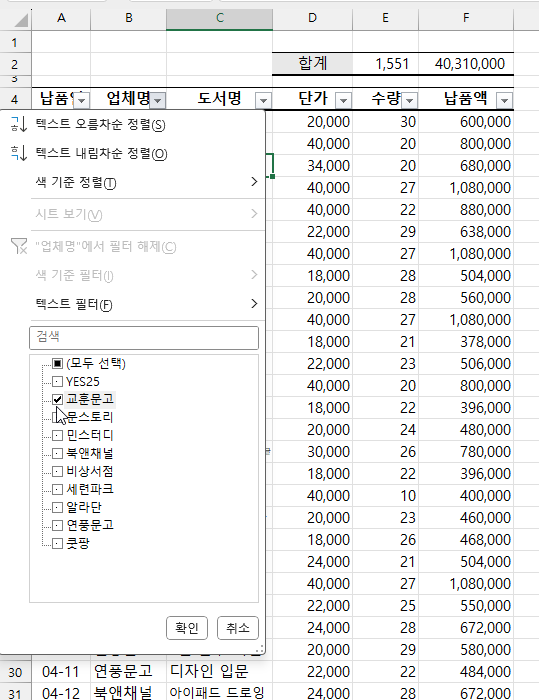This screenshot has height=700, width=539.
Task: Confirm filter with 확인 button
Action: (x=187, y=628)
